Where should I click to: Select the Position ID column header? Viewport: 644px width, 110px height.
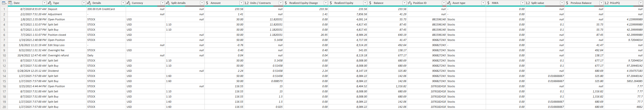click(426, 3)
